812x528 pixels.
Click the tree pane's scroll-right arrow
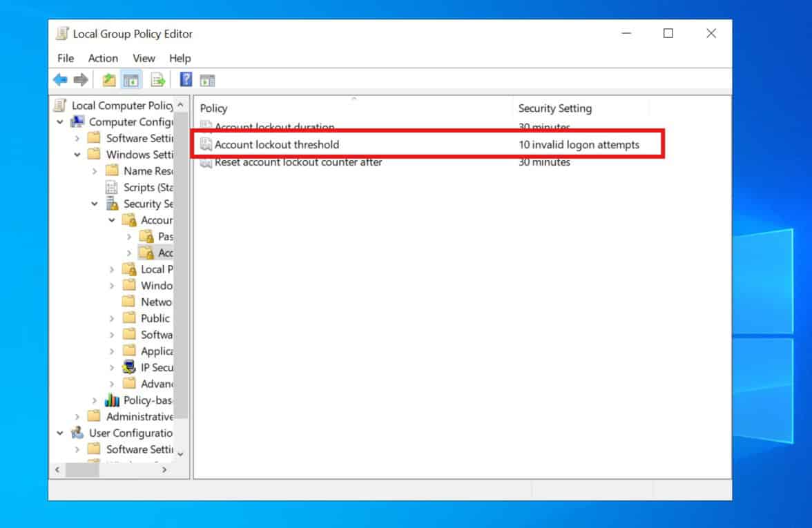(164, 470)
